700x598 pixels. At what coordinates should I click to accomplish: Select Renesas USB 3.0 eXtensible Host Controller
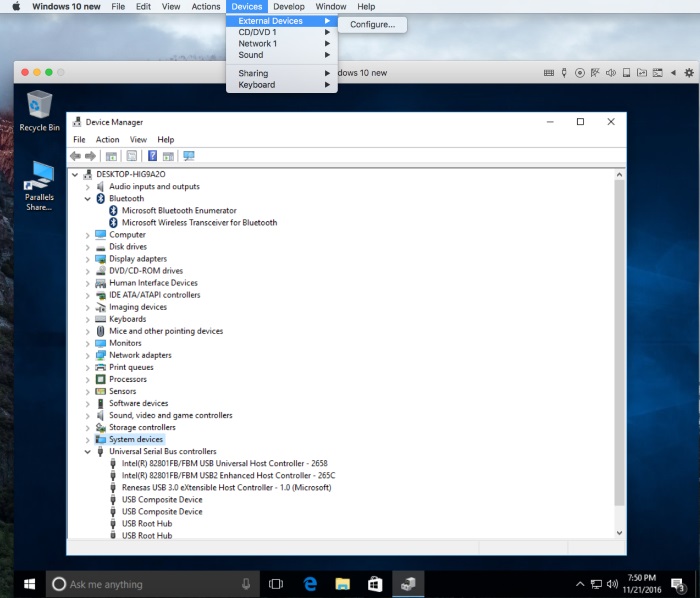(x=226, y=488)
